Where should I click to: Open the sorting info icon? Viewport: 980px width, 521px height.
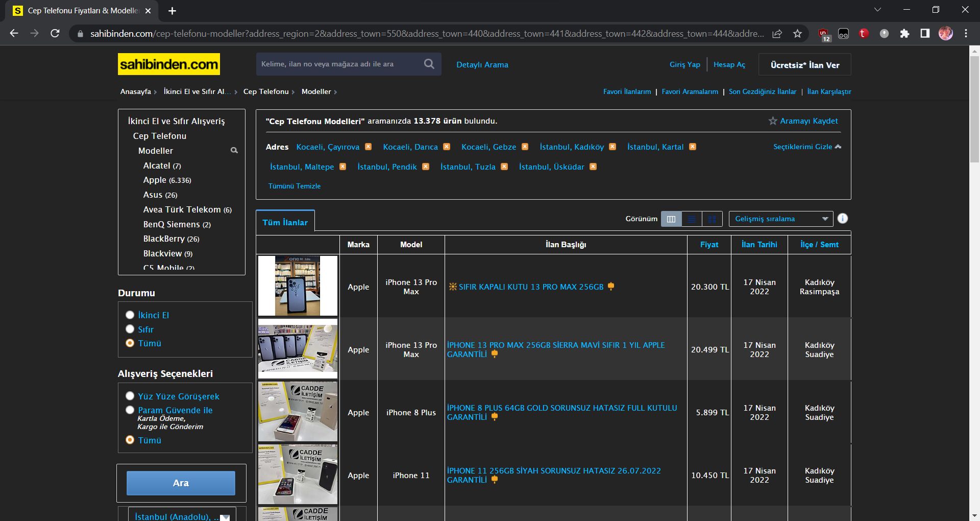(x=843, y=218)
